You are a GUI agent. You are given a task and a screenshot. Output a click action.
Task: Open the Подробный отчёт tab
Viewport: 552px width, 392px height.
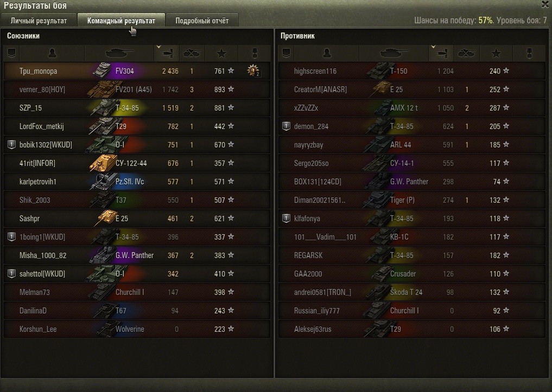[202, 21]
